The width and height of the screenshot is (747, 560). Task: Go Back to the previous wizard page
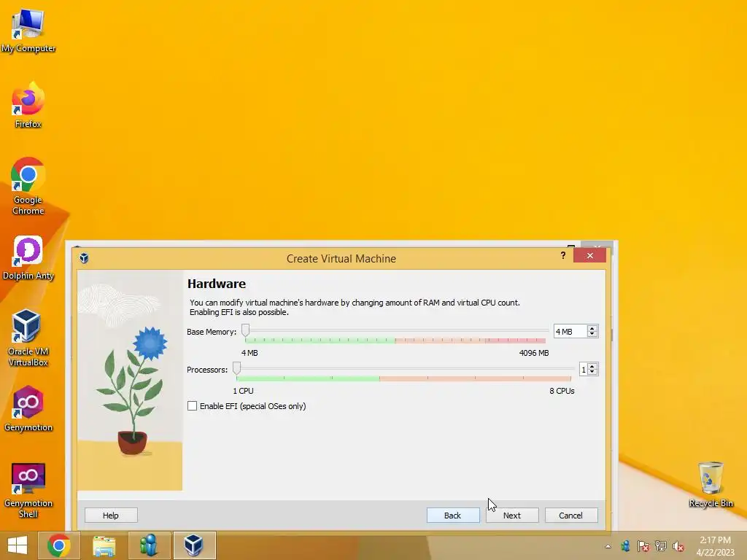[453, 516]
